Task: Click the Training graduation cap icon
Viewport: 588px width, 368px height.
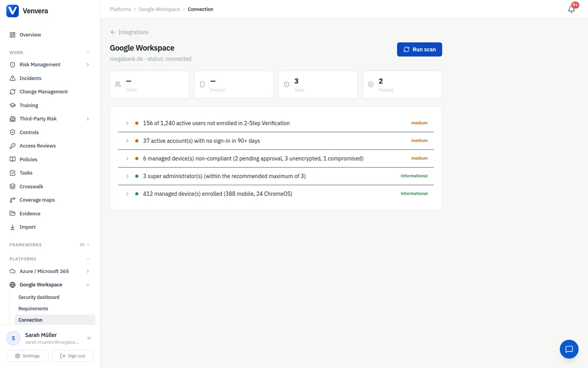Action: pyautogui.click(x=13, y=105)
